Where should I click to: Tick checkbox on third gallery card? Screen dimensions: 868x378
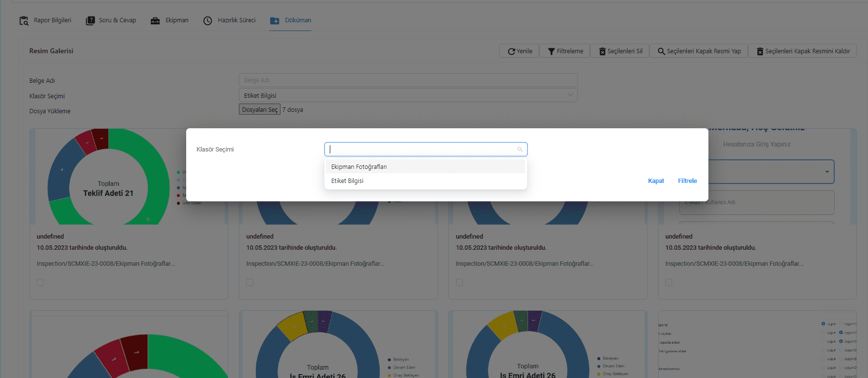(x=459, y=282)
